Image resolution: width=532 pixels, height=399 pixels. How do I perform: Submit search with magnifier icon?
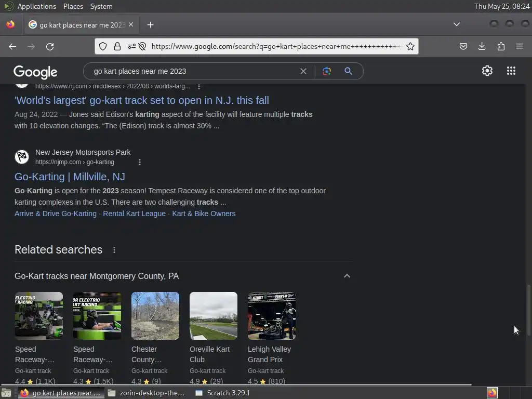(x=348, y=71)
